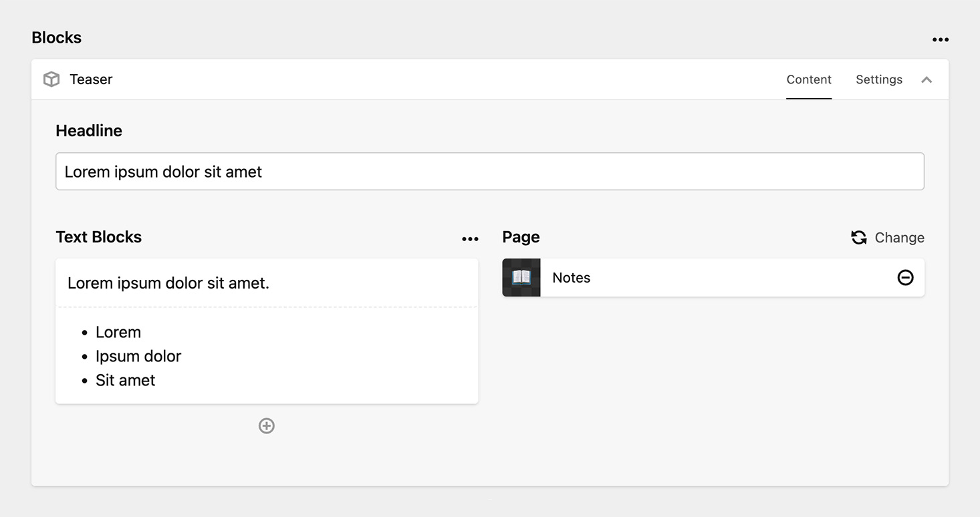Image resolution: width=980 pixels, height=517 pixels.
Task: Open the Text Blocks ellipsis menu
Action: click(x=470, y=238)
